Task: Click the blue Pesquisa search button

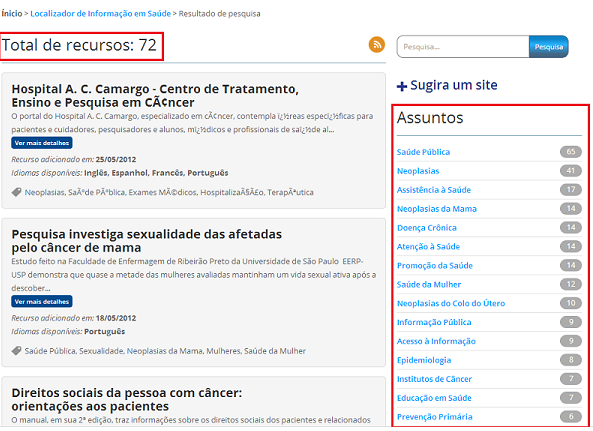Action: (x=549, y=47)
